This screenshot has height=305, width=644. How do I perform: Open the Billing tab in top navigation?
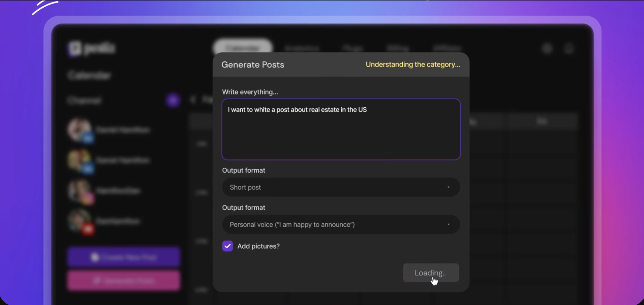pyautogui.click(x=398, y=48)
